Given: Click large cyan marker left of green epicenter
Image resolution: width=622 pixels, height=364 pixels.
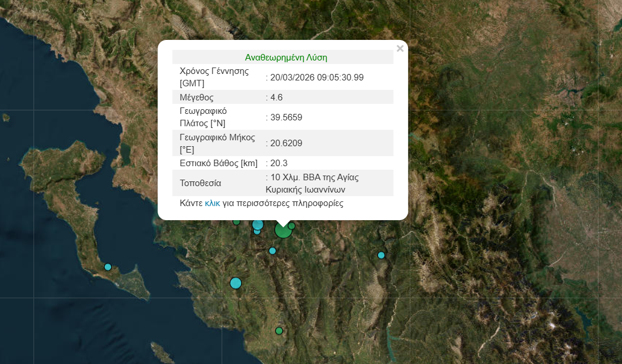Looking at the screenshot, I should [x=258, y=224].
